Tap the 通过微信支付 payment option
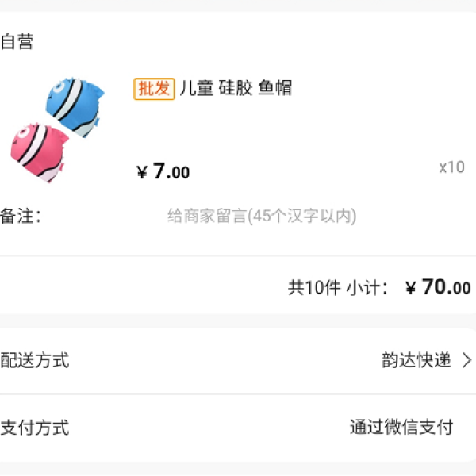This screenshot has height=476, width=476. tap(401, 427)
